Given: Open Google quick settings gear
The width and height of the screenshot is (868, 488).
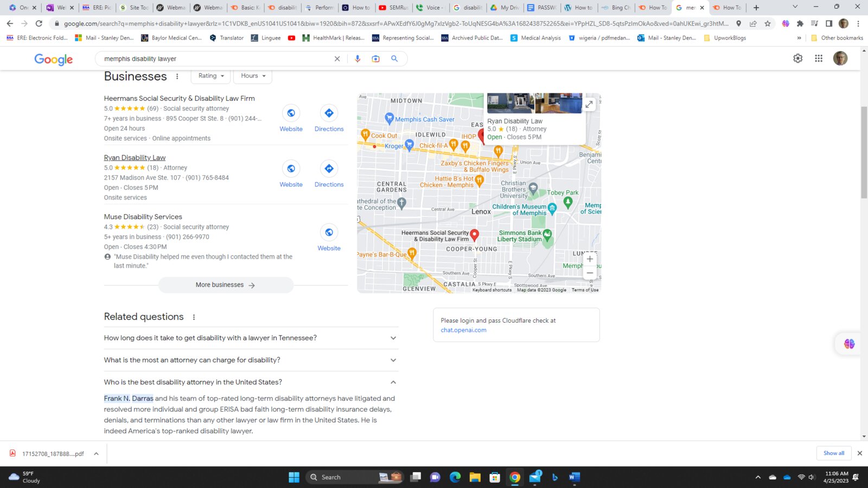Looking at the screenshot, I should point(797,59).
